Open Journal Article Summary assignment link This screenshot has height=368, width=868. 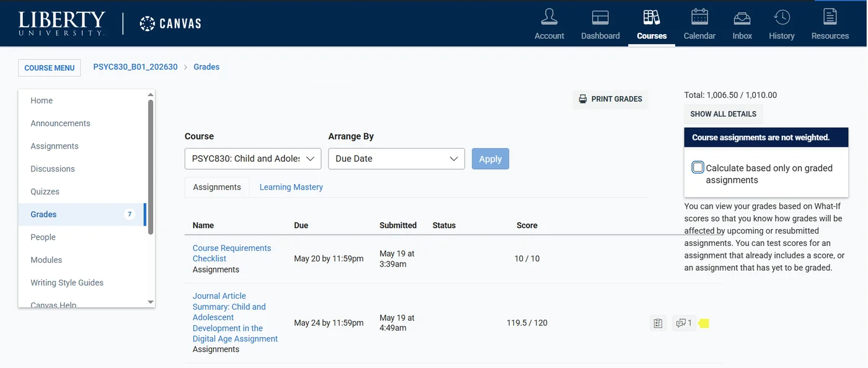point(235,317)
